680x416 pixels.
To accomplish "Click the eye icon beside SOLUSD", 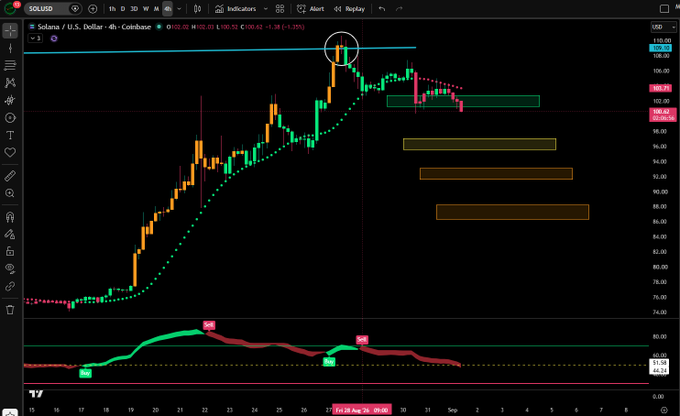I will pos(75,9).
